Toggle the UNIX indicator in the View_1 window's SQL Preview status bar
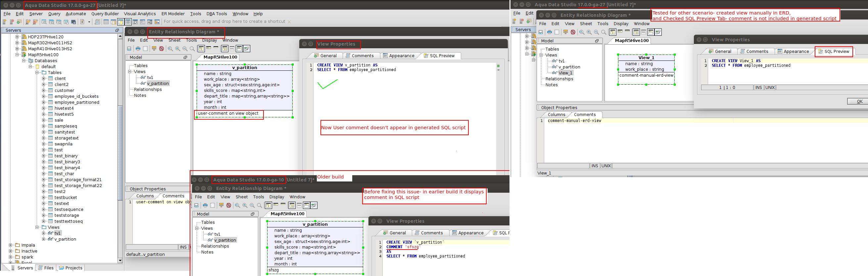868x276 pixels. coord(770,88)
